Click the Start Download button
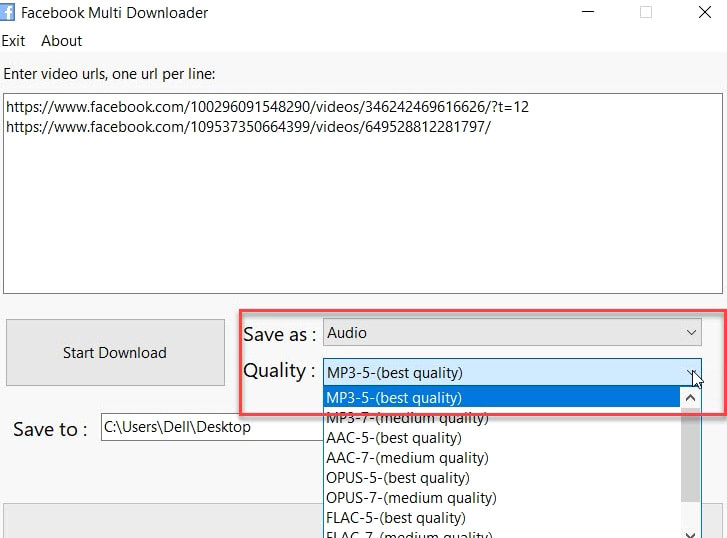727x538 pixels. [x=115, y=352]
